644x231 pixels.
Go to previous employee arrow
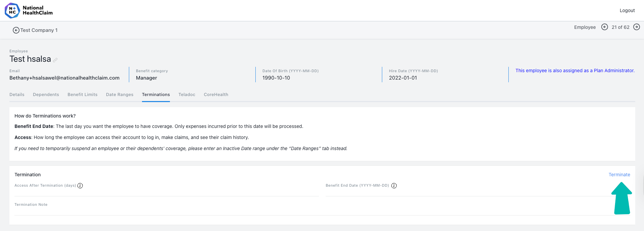click(605, 27)
